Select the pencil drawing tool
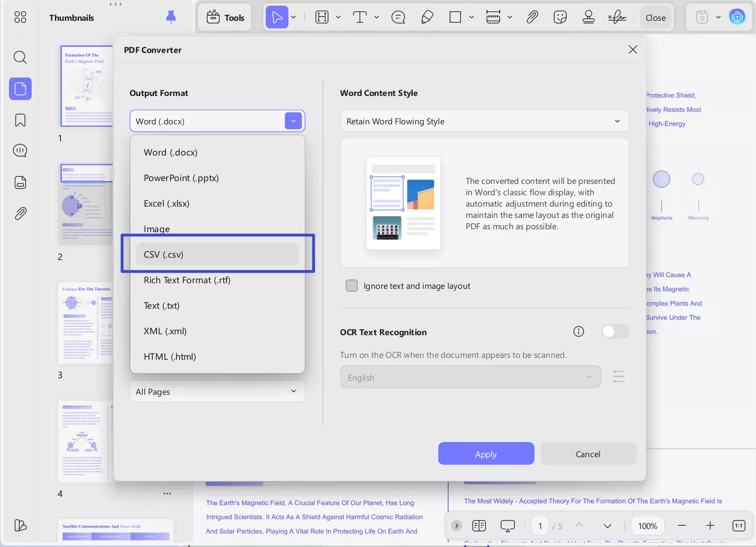Image resolution: width=756 pixels, height=547 pixels. point(427,17)
